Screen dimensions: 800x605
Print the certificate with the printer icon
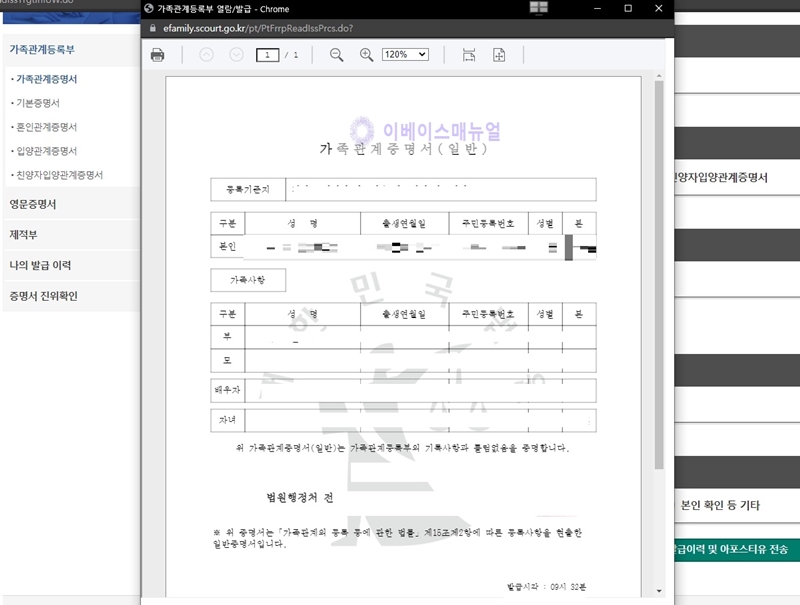(158, 55)
